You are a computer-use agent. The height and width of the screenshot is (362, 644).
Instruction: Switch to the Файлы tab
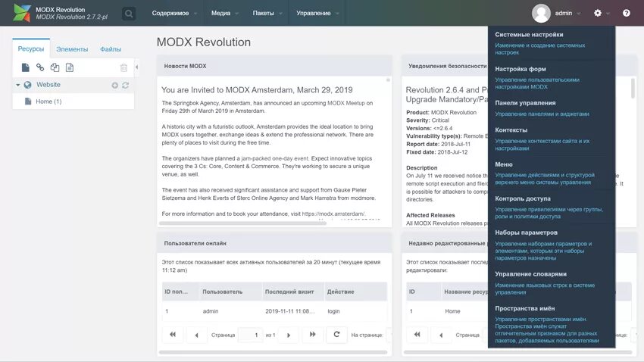pos(111,48)
